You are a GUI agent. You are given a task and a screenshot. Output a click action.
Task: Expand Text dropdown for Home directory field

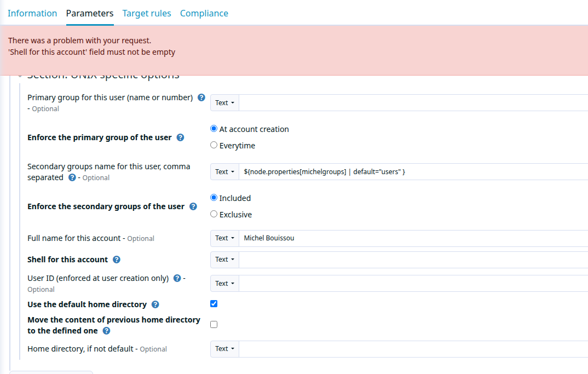pyautogui.click(x=224, y=349)
